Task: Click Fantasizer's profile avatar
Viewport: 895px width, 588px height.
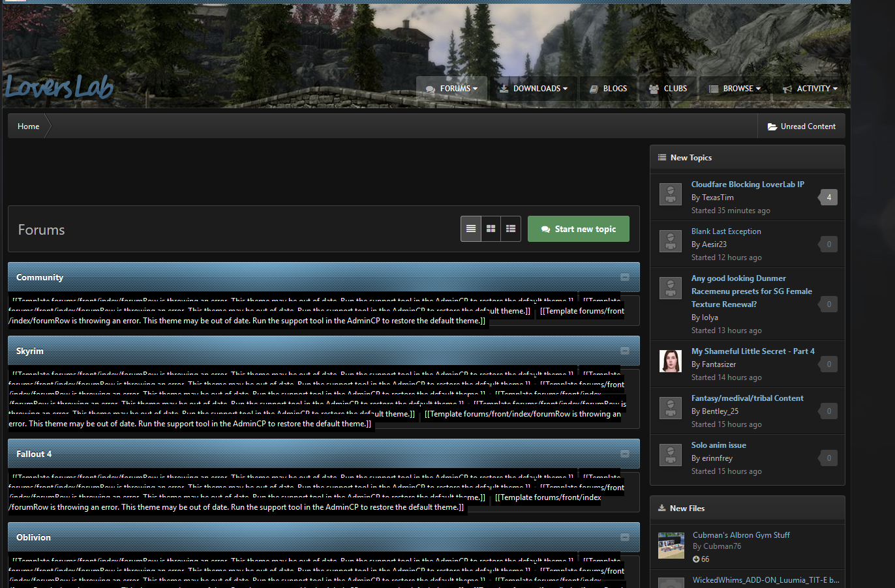Action: point(670,361)
